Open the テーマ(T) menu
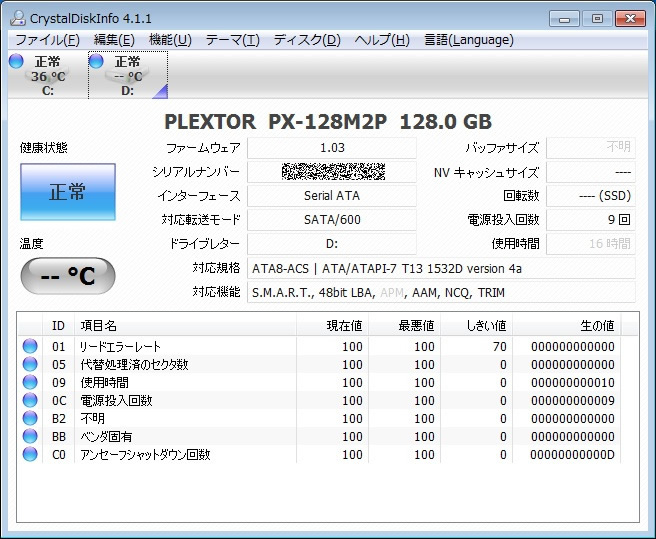This screenshot has height=539, width=656. tap(233, 40)
